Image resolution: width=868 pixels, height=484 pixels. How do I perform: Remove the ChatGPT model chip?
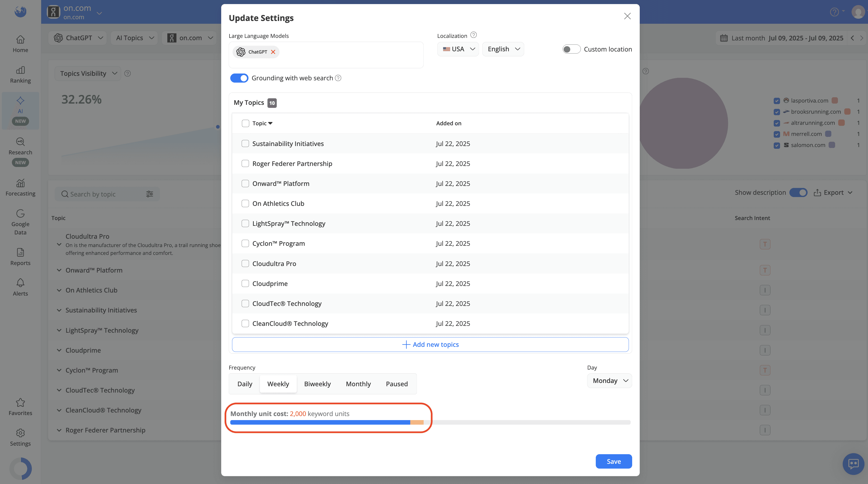pos(273,52)
